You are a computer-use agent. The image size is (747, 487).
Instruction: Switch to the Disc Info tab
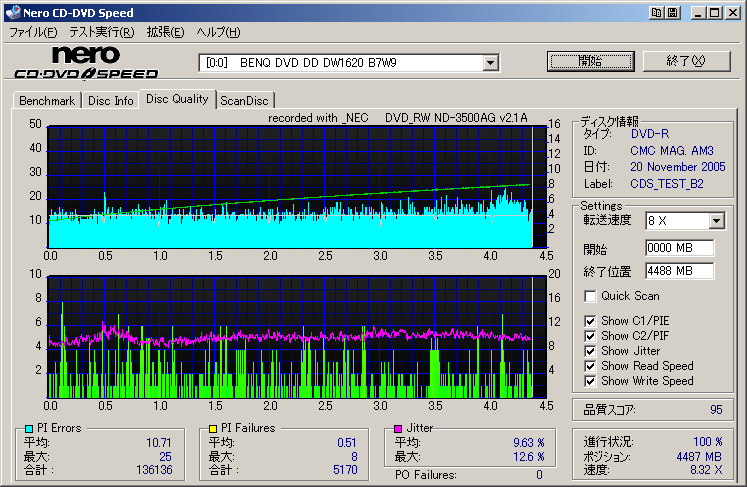(x=111, y=101)
